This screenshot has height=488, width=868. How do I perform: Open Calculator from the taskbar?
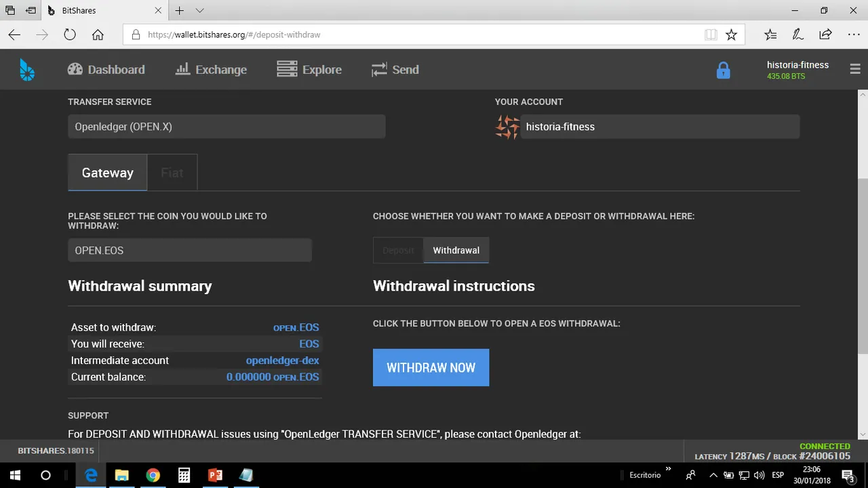tap(184, 475)
